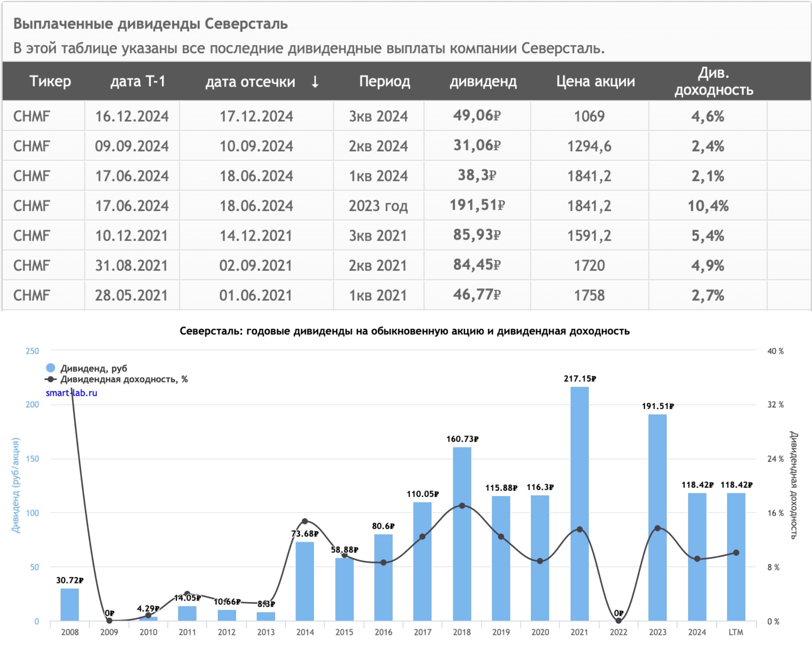This screenshot has height=645, width=812.
Task: Select share price 1591,2
Action: pyautogui.click(x=589, y=236)
